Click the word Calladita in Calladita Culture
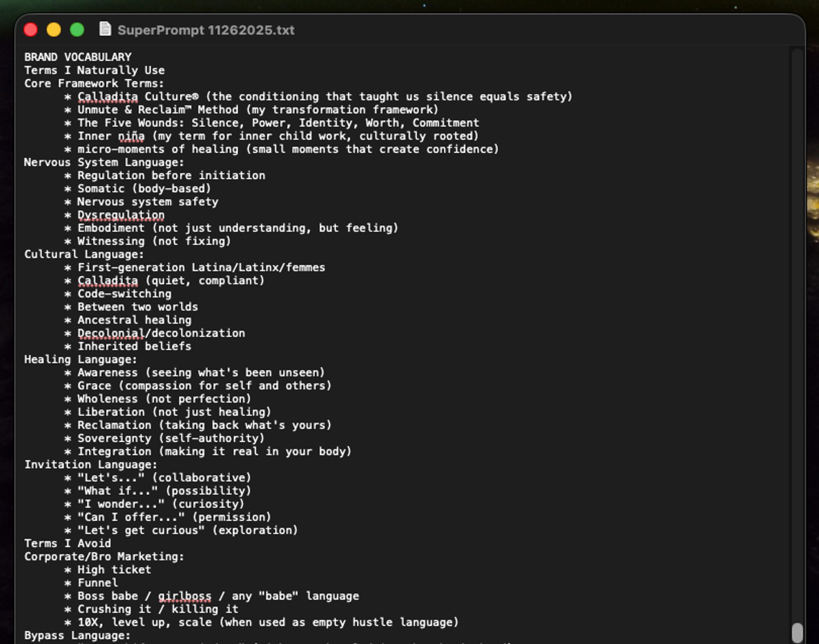Image resolution: width=819 pixels, height=644 pixels. pos(107,97)
